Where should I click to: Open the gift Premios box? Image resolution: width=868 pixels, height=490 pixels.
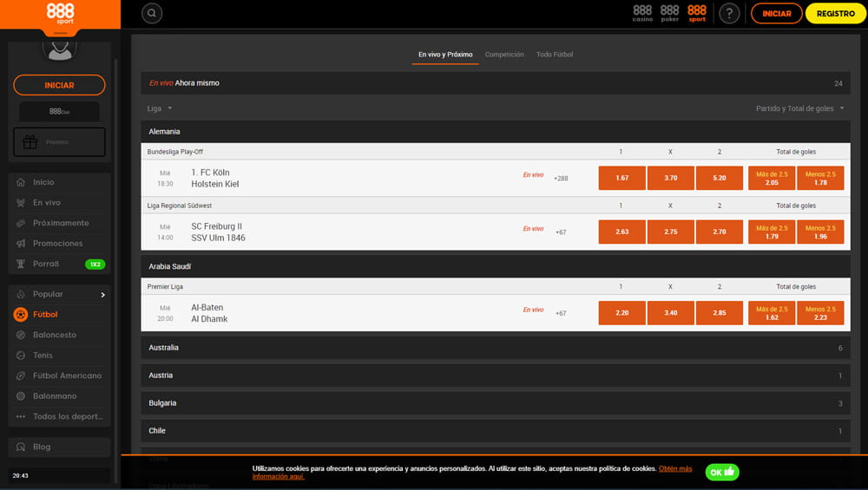pos(59,142)
